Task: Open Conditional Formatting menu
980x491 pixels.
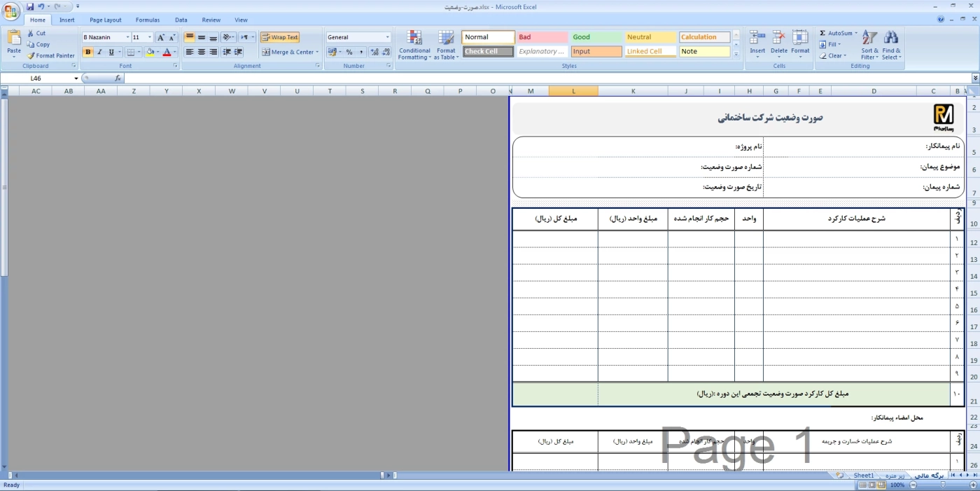Action: click(414, 45)
